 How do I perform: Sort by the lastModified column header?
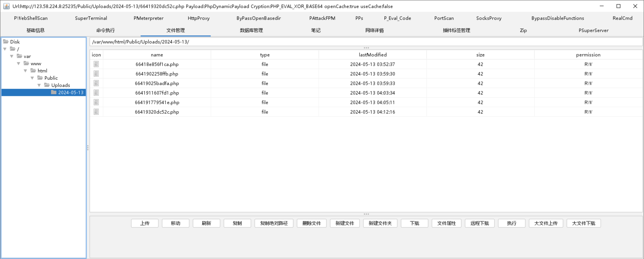click(373, 55)
